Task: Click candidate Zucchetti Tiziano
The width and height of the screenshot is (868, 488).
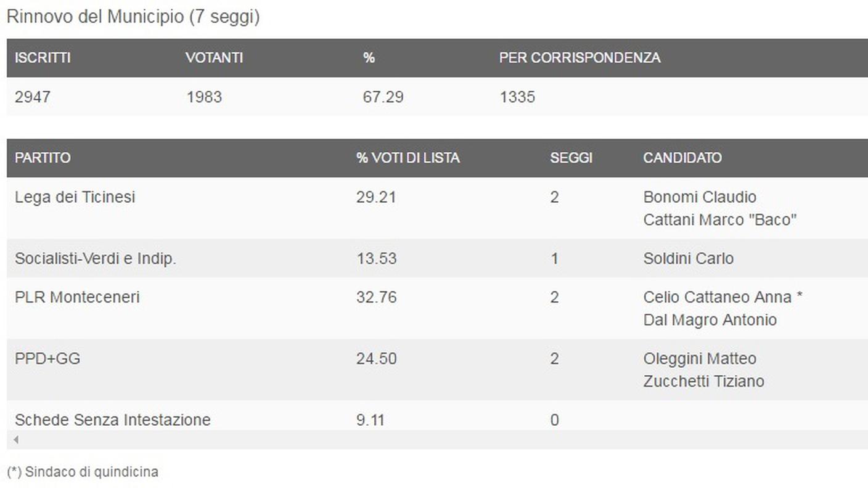Action: (x=703, y=381)
